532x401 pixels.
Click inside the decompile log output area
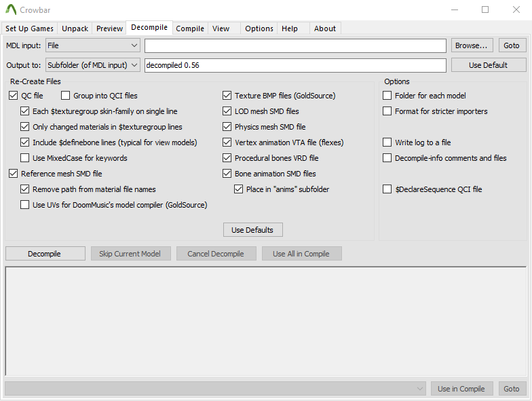click(x=266, y=322)
